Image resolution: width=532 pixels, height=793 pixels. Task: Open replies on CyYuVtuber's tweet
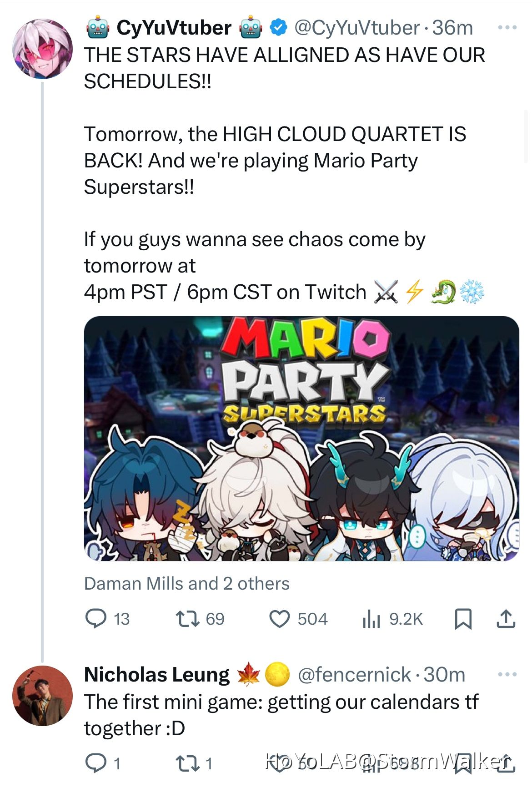pyautogui.click(x=107, y=619)
